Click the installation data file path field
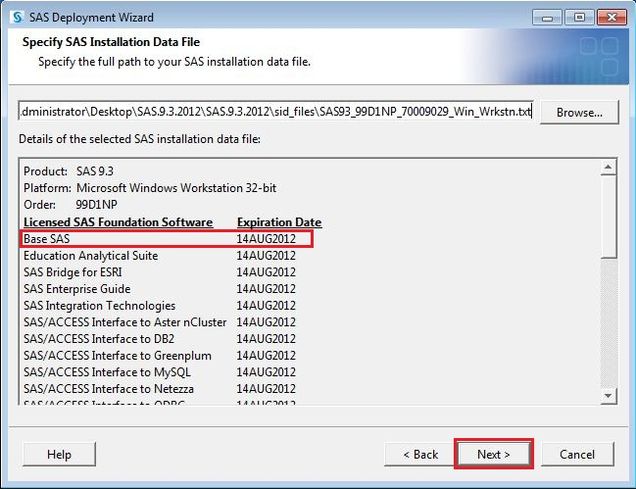636x489 pixels. point(276,112)
